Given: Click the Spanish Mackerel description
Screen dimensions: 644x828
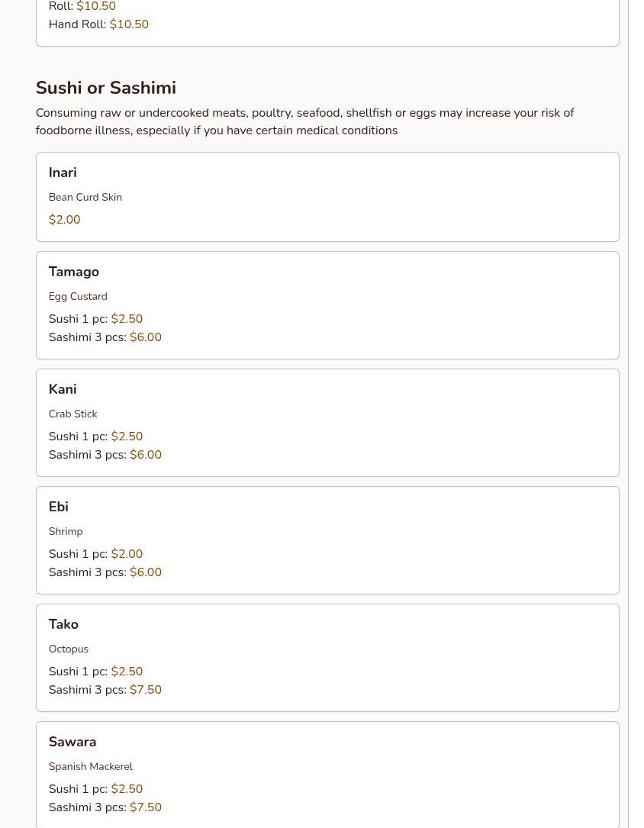Looking at the screenshot, I should [90, 766].
